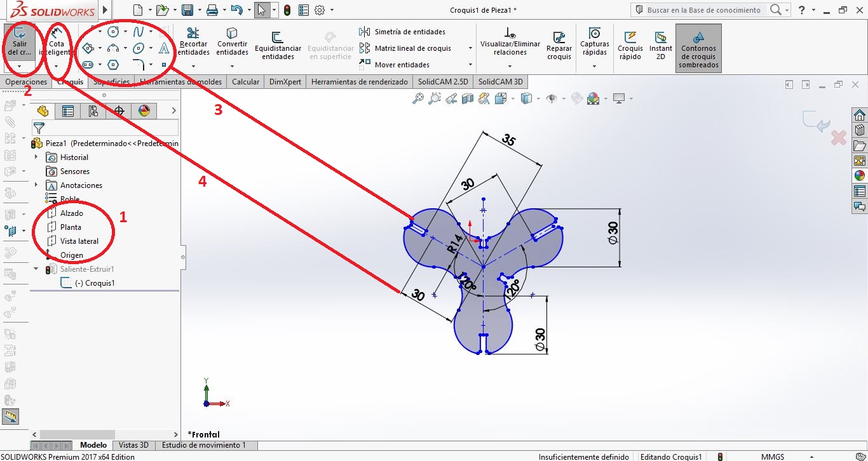Click the Save icon
The height and width of the screenshot is (461, 868).
click(187, 10)
